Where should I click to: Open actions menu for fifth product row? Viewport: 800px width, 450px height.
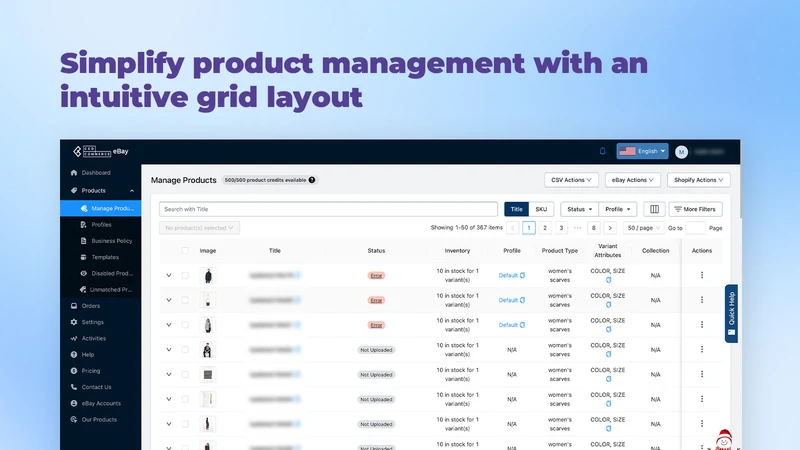coord(702,374)
